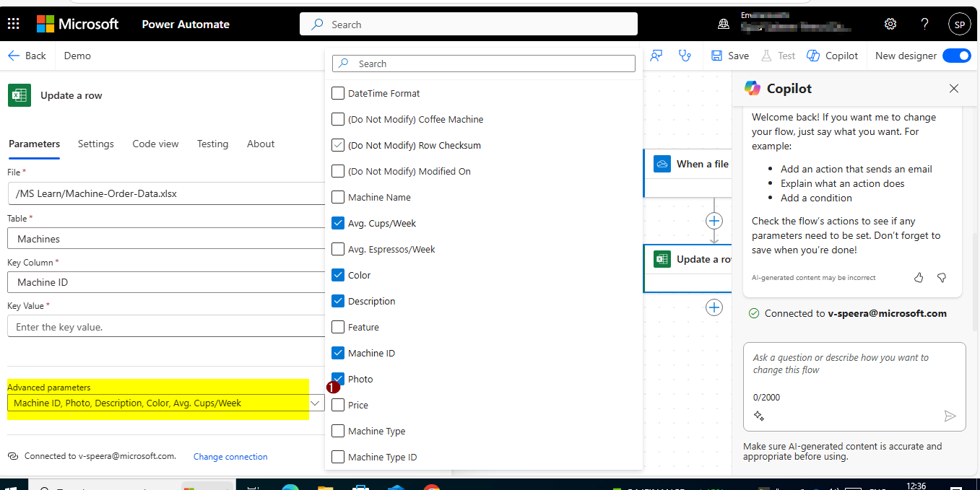Viewport: 980px width, 490px height.
Task: Open the feedback icon in toolbar
Action: coord(656,56)
